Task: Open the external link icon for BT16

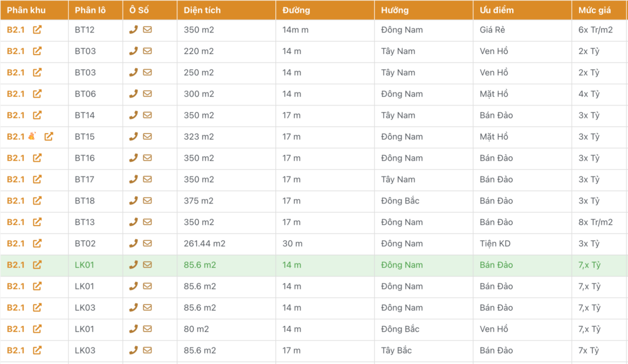Action: point(37,158)
